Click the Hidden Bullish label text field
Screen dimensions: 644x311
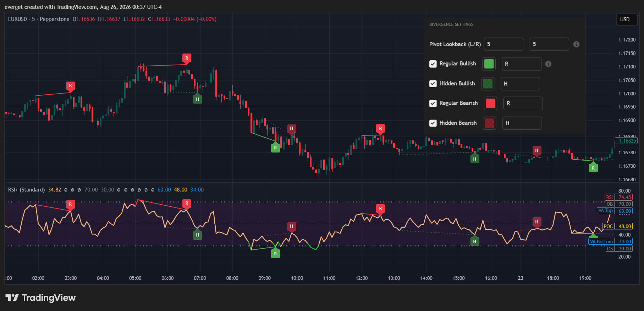pos(520,84)
